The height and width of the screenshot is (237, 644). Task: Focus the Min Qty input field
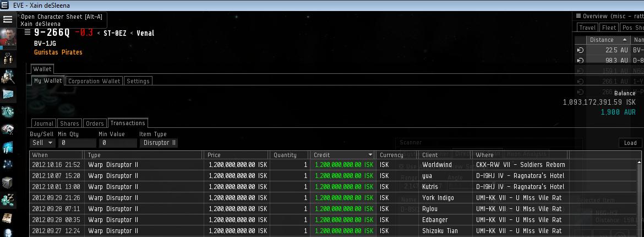tap(77, 143)
